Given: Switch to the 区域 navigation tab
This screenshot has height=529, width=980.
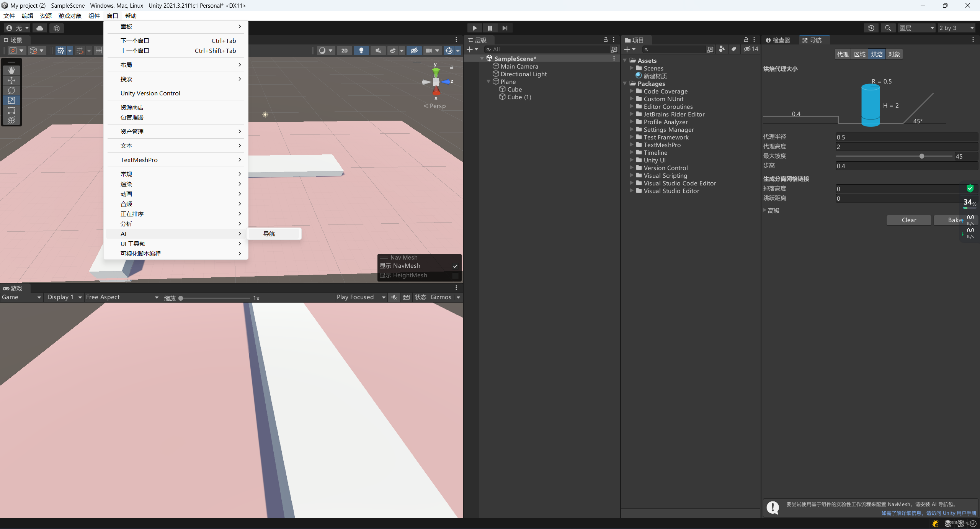Looking at the screenshot, I should pyautogui.click(x=859, y=54).
